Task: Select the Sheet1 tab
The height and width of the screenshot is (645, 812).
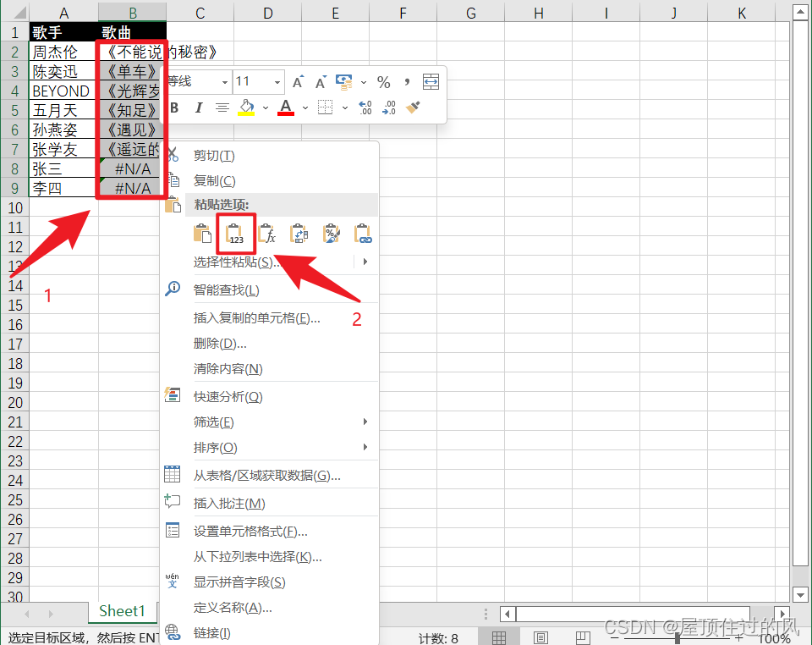Action: click(x=122, y=610)
